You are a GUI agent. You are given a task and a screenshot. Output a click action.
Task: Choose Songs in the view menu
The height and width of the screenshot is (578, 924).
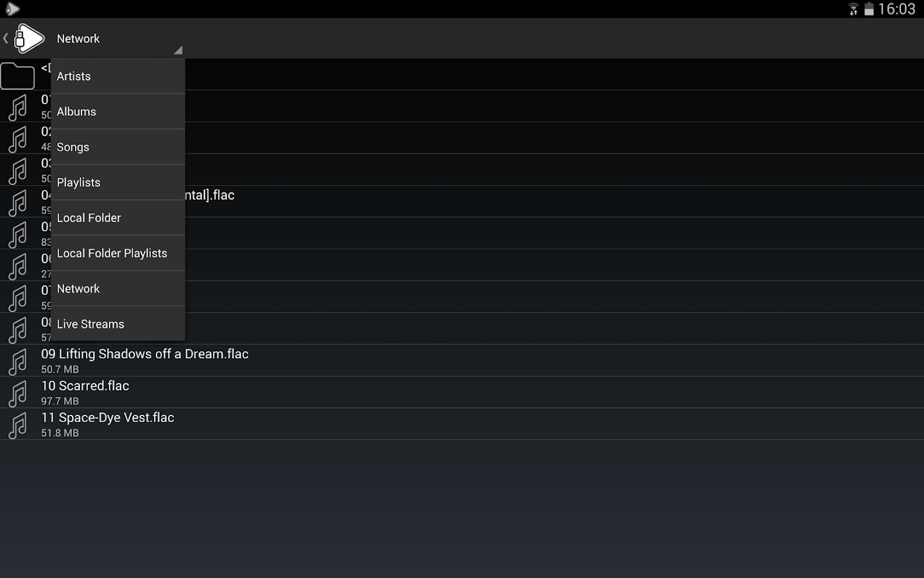tap(118, 147)
